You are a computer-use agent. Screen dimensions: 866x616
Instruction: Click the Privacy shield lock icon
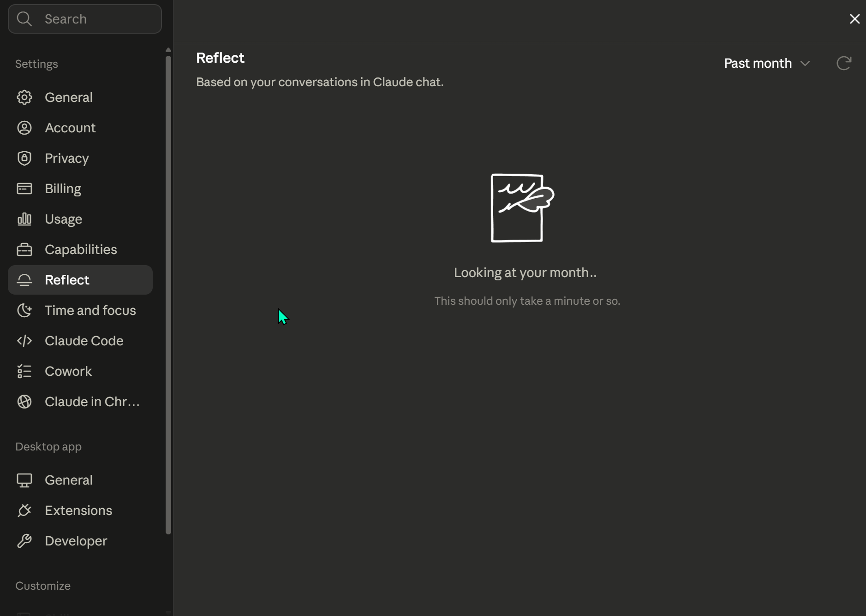point(24,158)
